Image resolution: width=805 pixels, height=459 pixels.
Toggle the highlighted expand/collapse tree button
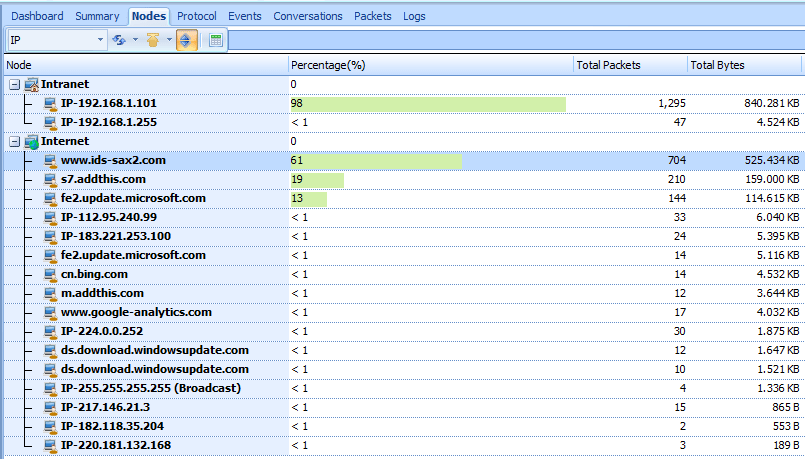185,40
